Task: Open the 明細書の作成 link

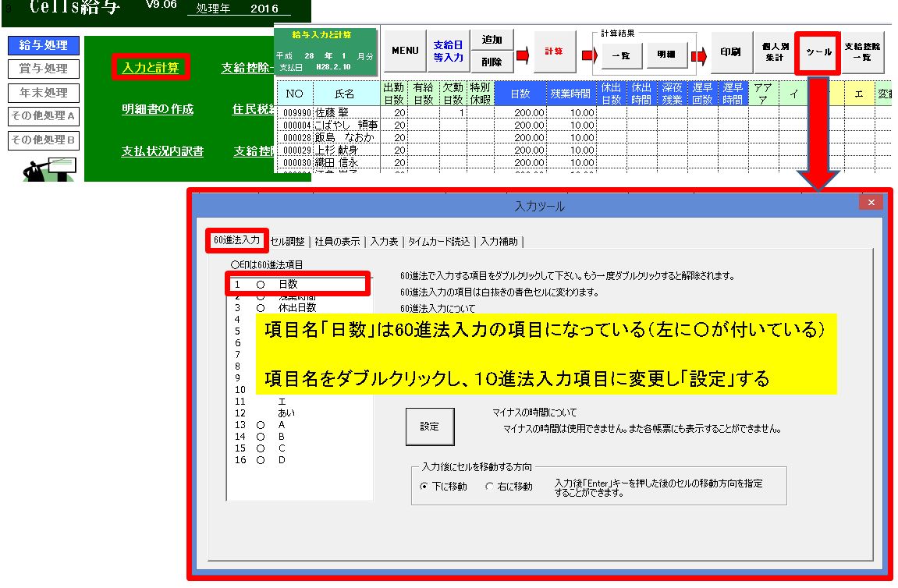Action: (x=157, y=109)
